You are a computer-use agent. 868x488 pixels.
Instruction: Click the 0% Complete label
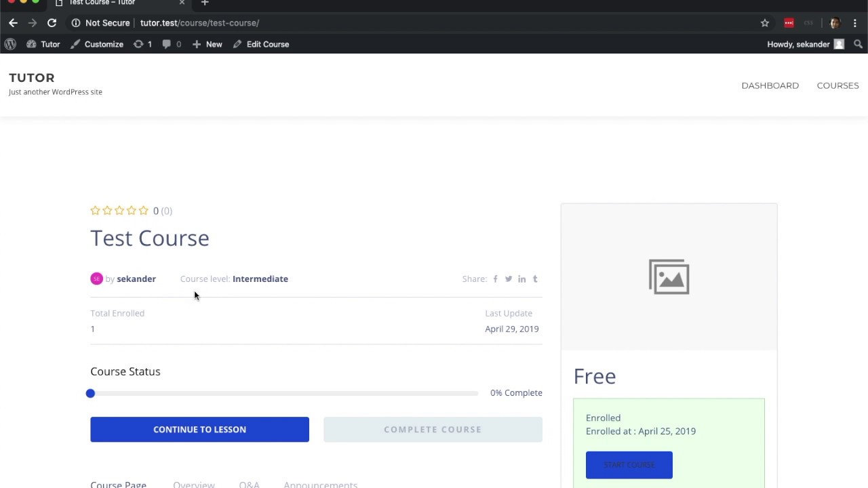[x=516, y=393]
